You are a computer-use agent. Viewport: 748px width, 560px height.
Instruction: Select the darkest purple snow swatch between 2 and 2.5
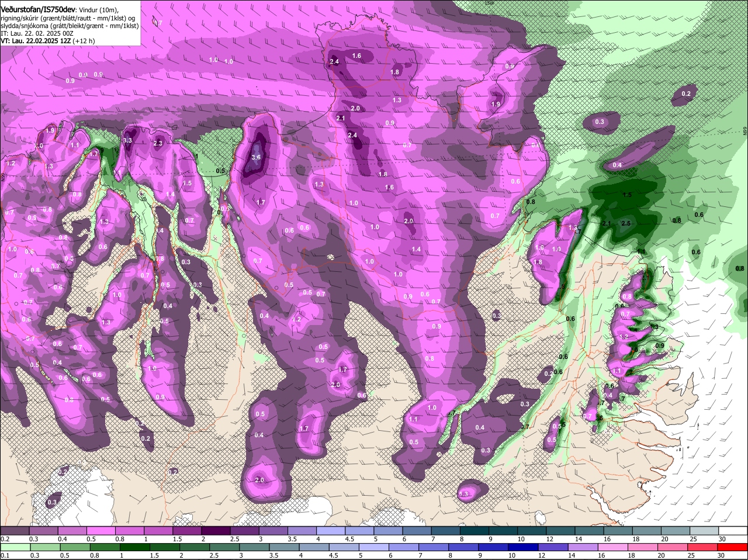(215, 530)
